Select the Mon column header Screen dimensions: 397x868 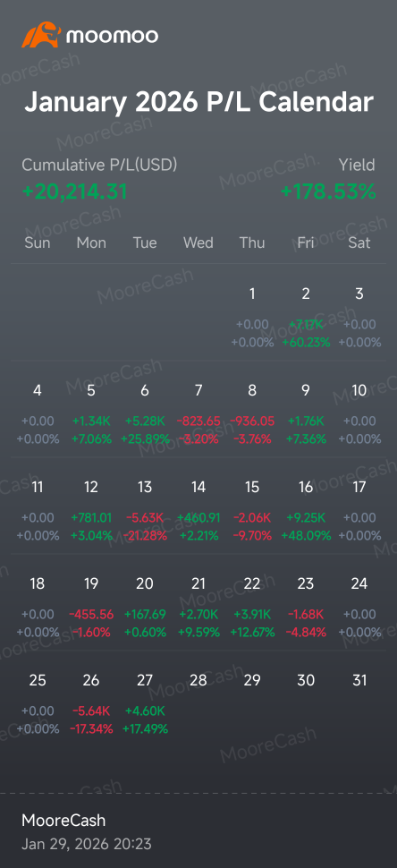click(x=91, y=243)
